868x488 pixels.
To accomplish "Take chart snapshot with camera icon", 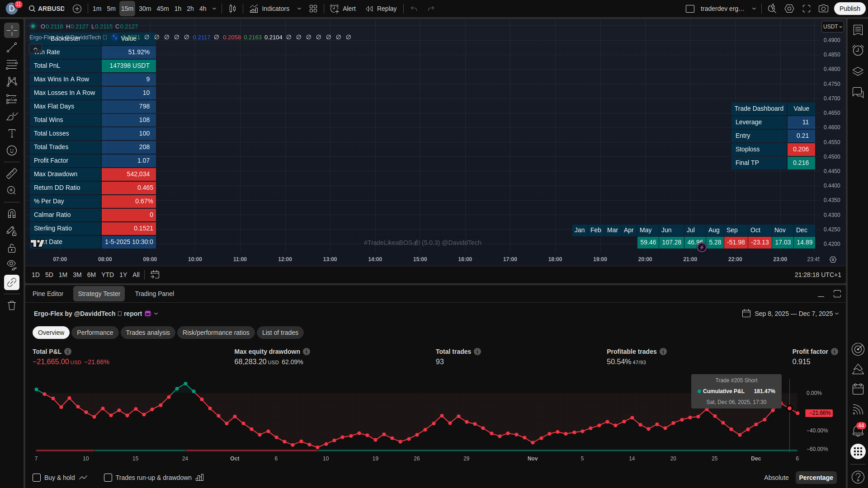I will point(823,9).
